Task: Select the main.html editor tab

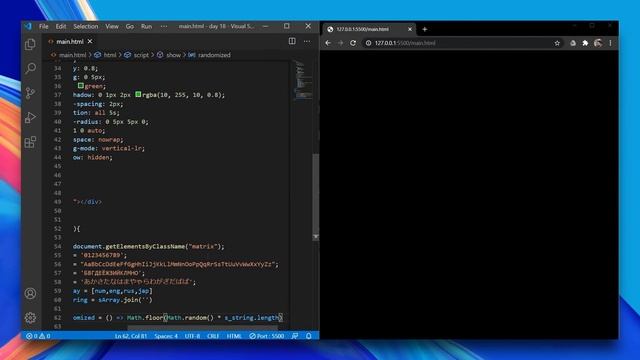Action: point(69,42)
